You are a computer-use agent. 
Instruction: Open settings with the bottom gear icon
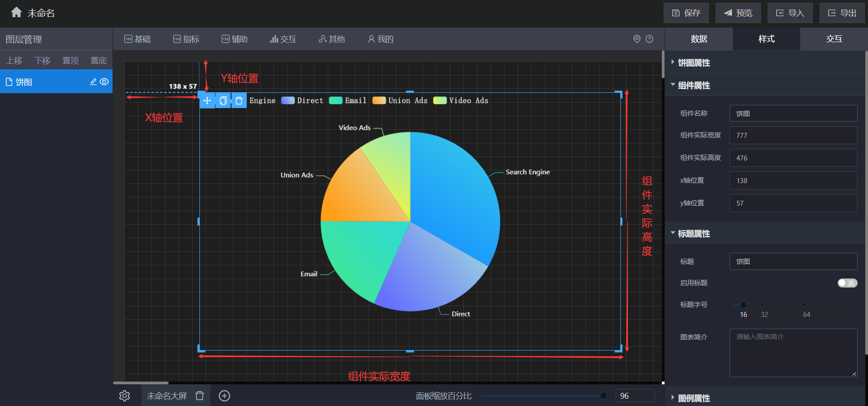(124, 396)
